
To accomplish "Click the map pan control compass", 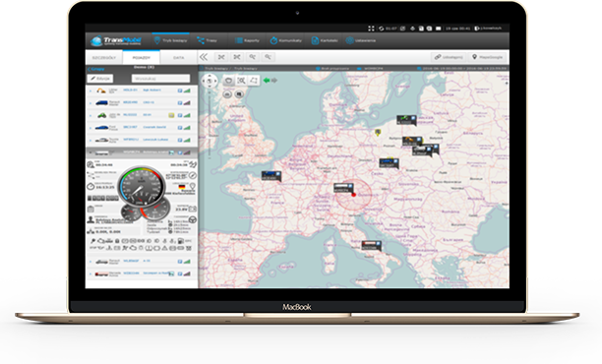I will (210, 81).
